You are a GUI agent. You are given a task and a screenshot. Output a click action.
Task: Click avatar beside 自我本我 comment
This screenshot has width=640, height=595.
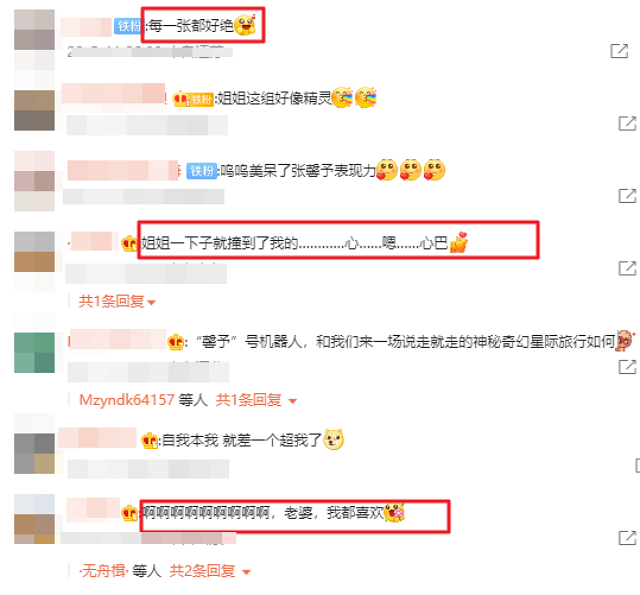(34, 453)
